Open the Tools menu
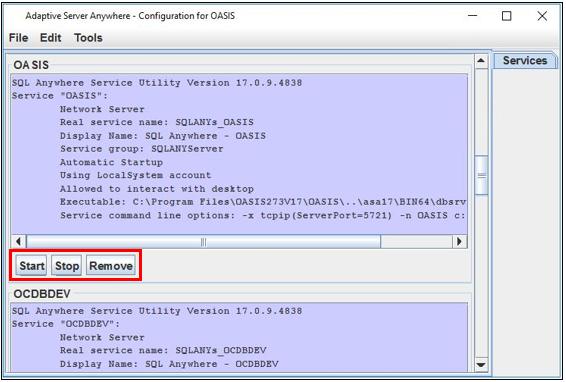 point(88,38)
